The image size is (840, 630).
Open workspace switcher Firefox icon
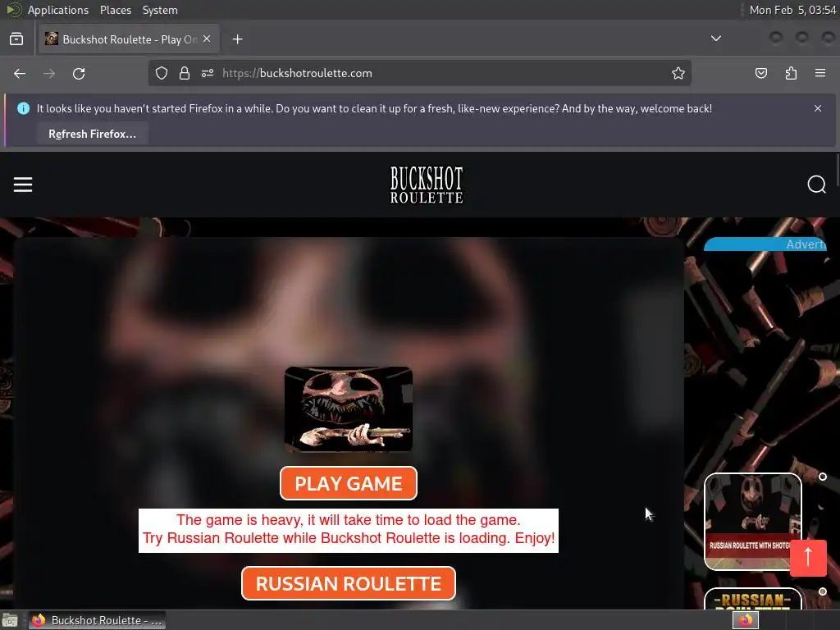746,620
